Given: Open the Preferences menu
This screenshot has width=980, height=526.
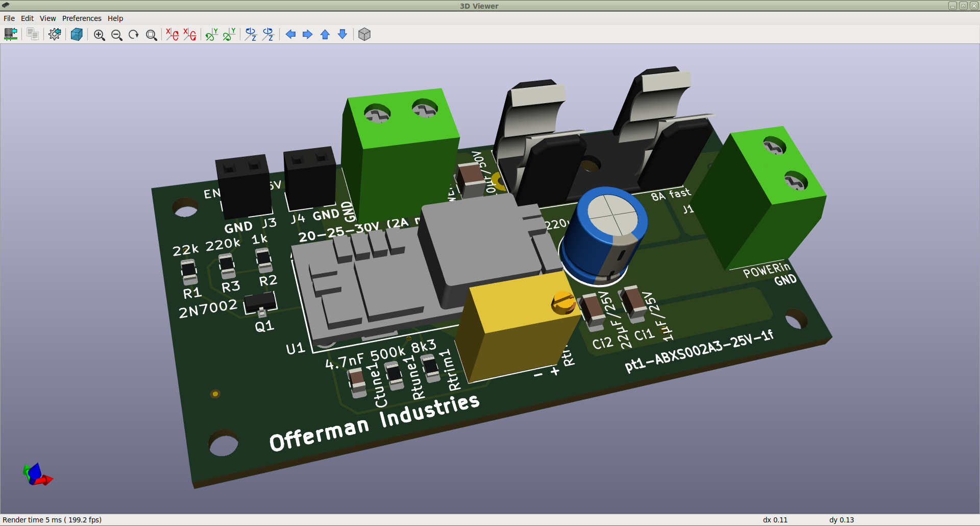Looking at the screenshot, I should tap(82, 18).
